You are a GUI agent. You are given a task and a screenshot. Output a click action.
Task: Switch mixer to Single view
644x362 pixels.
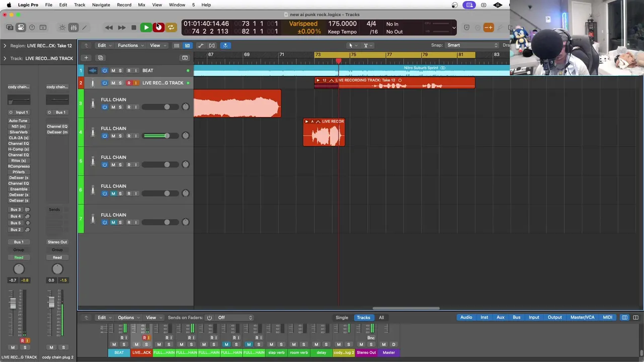coord(342,317)
